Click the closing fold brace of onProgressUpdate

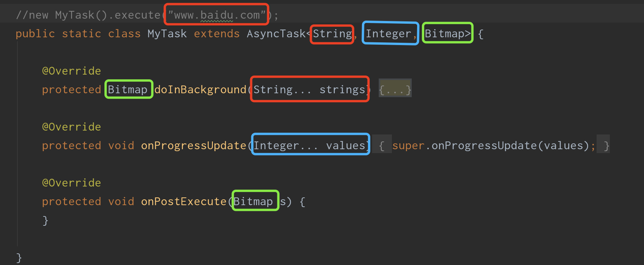[x=607, y=146]
